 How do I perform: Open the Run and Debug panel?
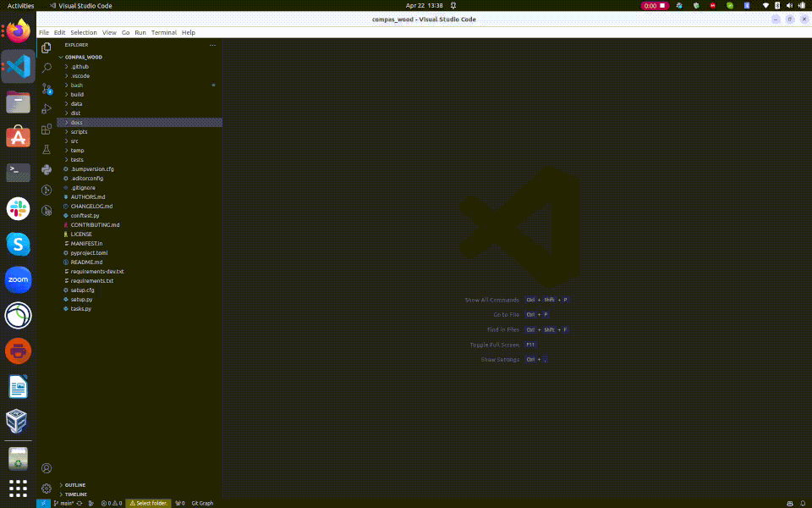(47, 108)
